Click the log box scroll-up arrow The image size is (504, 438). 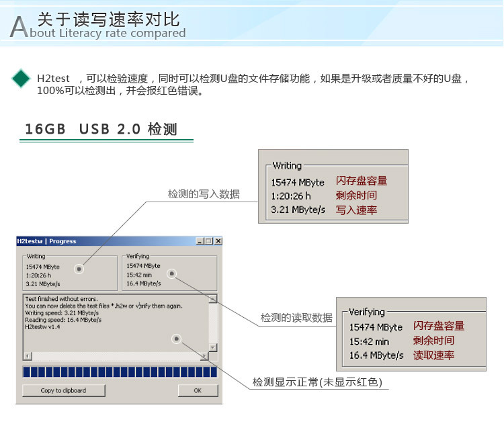(213, 299)
